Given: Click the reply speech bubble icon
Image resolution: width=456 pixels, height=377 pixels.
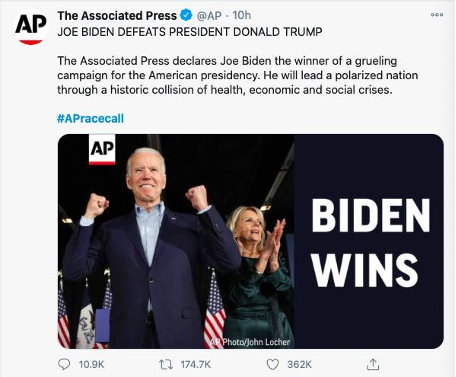Looking at the screenshot, I should (64, 364).
